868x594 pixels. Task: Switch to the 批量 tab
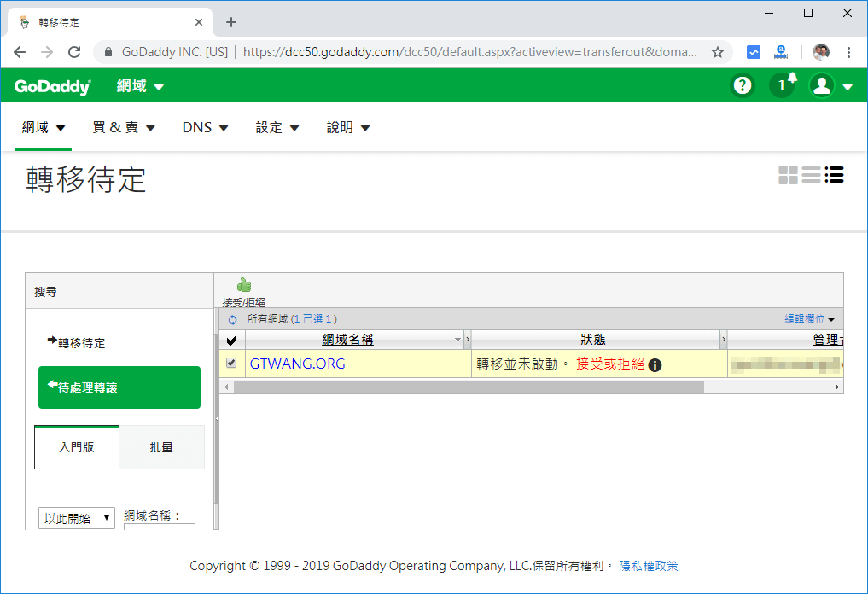(161, 446)
